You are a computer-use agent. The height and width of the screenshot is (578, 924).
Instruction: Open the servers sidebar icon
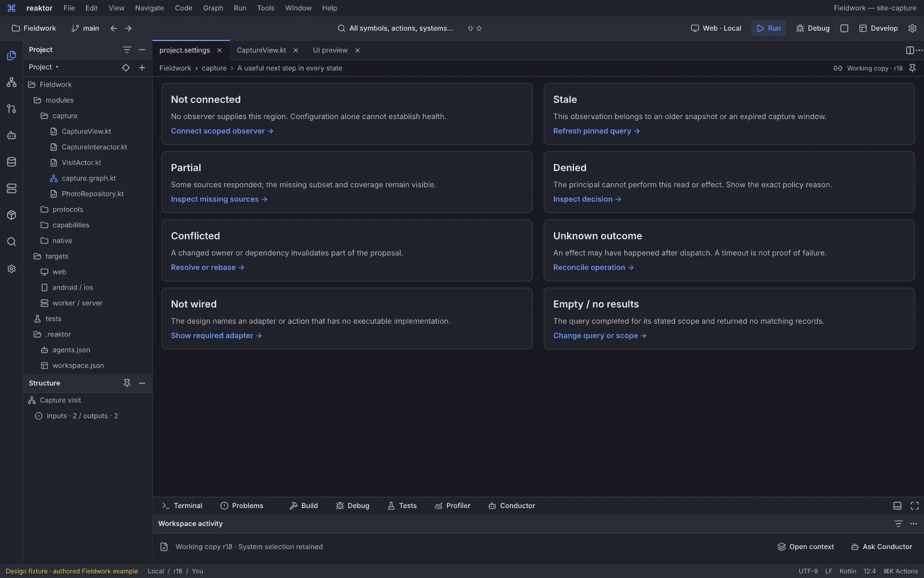pyautogui.click(x=12, y=188)
